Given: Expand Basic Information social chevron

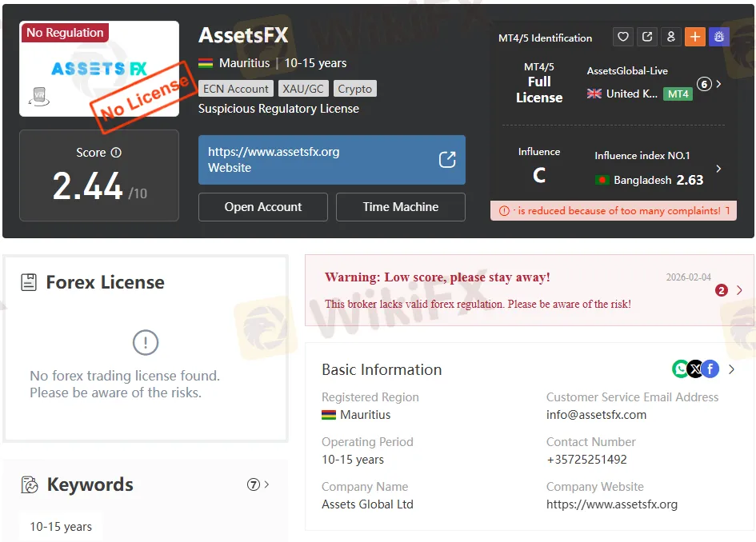Looking at the screenshot, I should tap(731, 369).
